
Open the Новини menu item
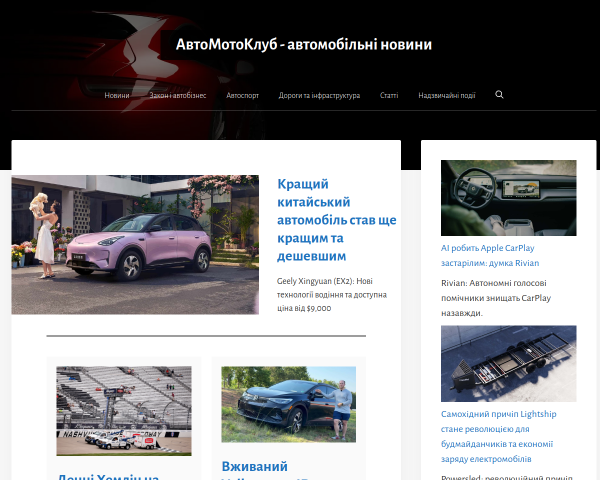tap(117, 95)
